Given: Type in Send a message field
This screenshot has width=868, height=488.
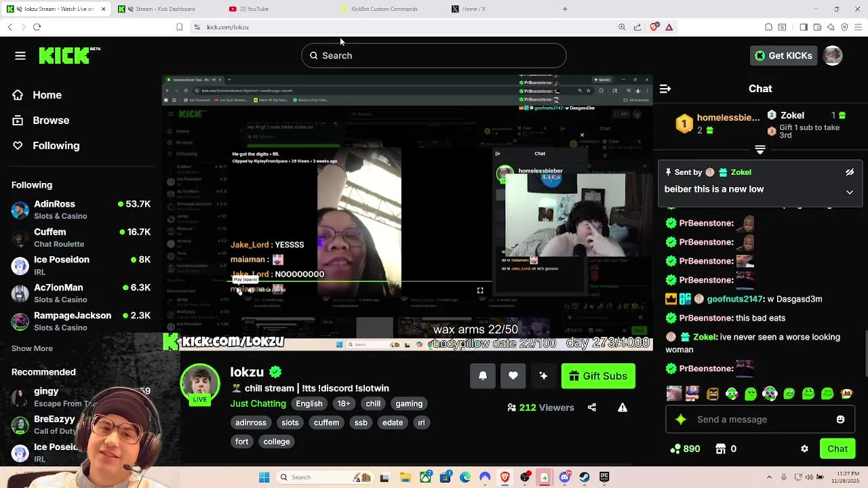Looking at the screenshot, I should (x=759, y=420).
